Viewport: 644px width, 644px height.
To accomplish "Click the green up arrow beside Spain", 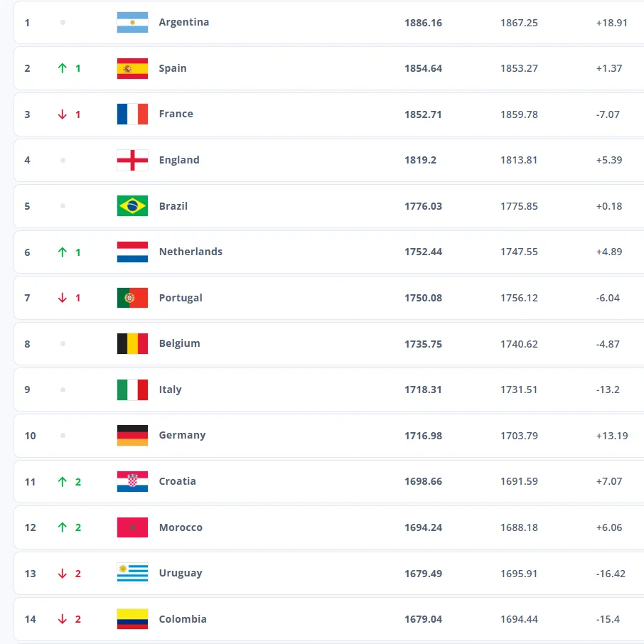I will [x=63, y=68].
